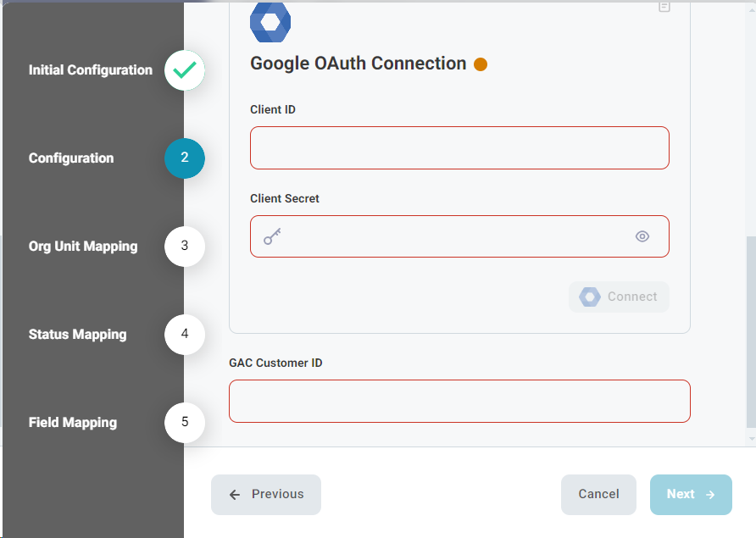Viewport: 756px width, 538px height.
Task: Click the Connect button
Action: [x=619, y=297]
